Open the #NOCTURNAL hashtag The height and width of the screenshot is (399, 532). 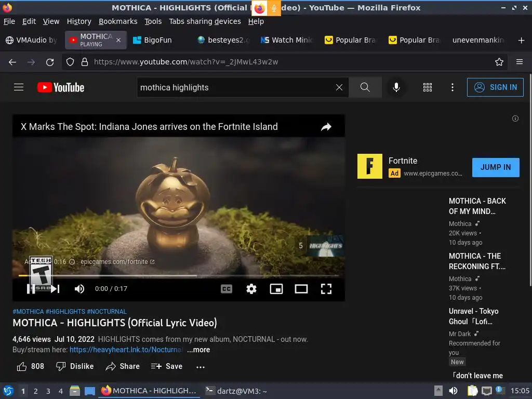pyautogui.click(x=107, y=312)
